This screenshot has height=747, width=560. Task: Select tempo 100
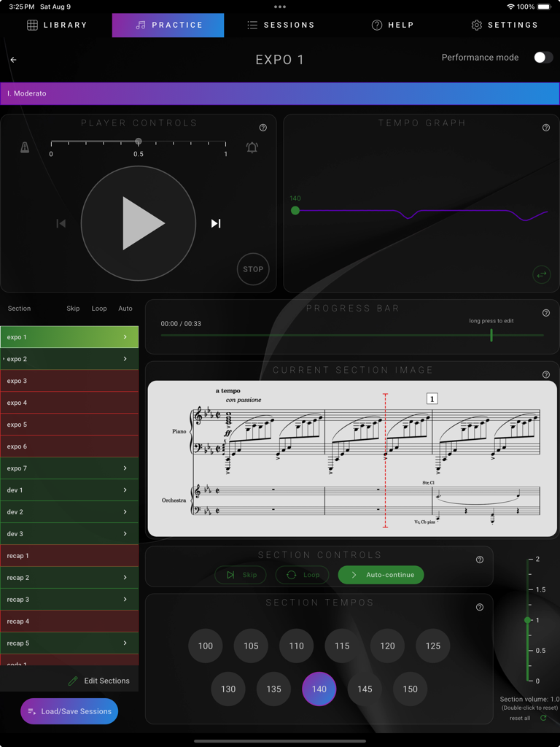[205, 646]
